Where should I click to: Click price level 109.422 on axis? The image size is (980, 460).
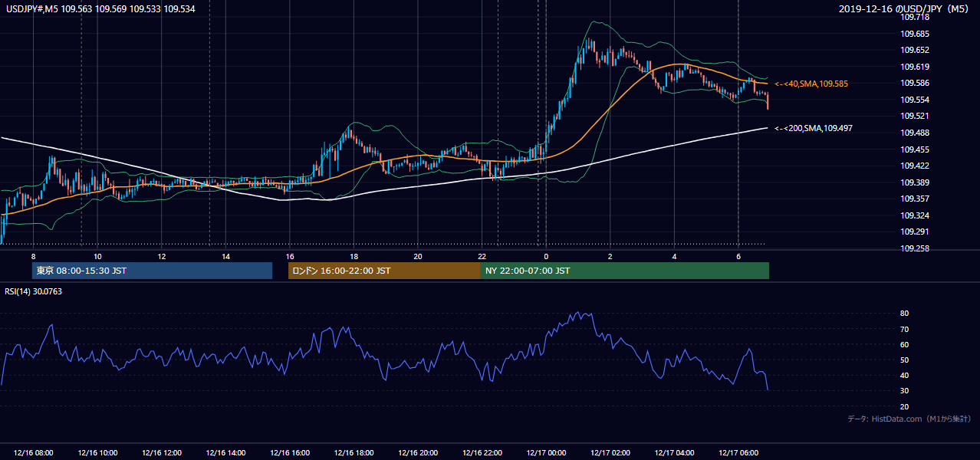click(915, 166)
